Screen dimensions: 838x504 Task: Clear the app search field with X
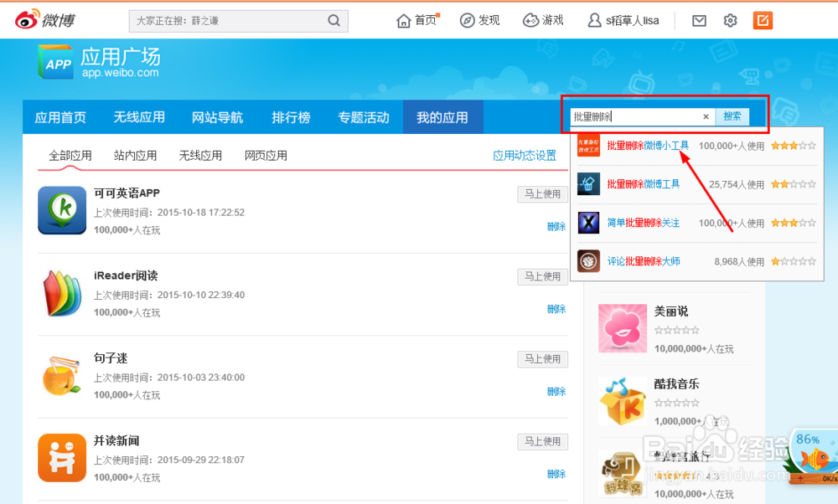tap(706, 116)
